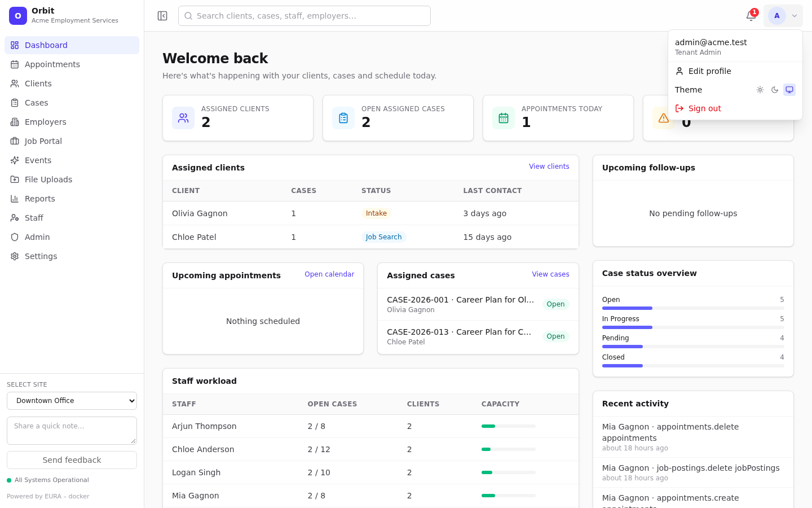Go to Staff page

[x=72, y=218]
